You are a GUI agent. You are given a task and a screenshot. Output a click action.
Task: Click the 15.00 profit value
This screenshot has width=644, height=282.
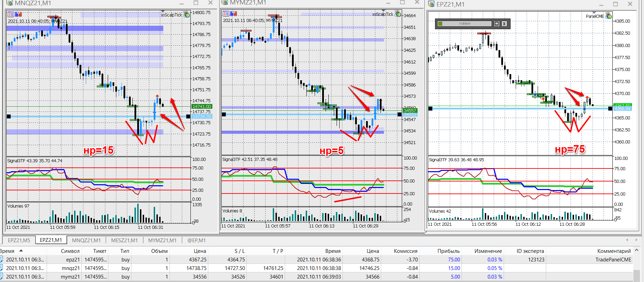click(x=454, y=268)
